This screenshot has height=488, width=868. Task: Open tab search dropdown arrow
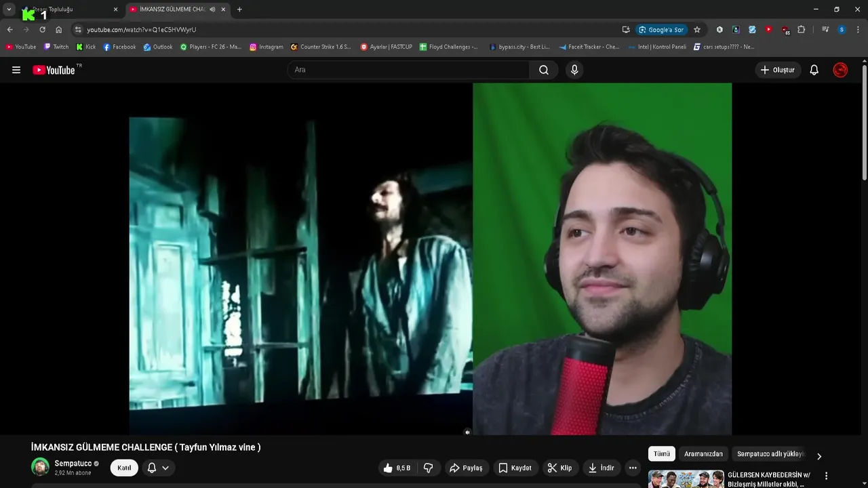click(9, 9)
